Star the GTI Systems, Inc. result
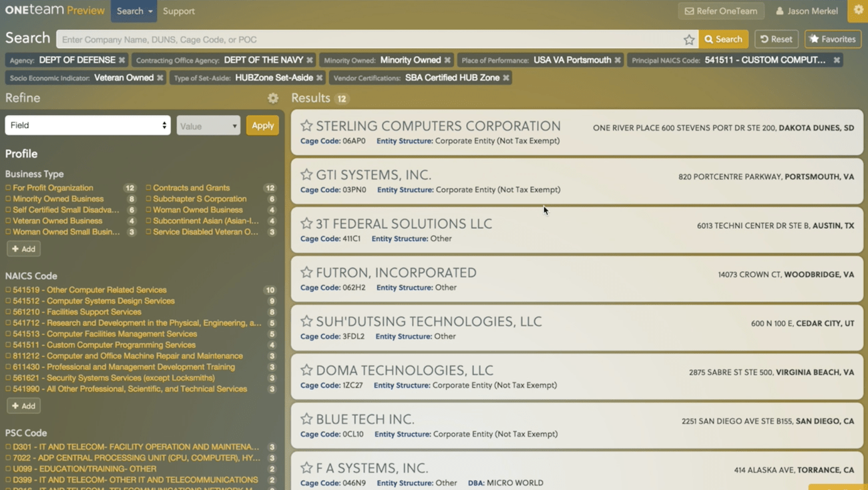Screen dimensions: 868x490 pos(306,174)
